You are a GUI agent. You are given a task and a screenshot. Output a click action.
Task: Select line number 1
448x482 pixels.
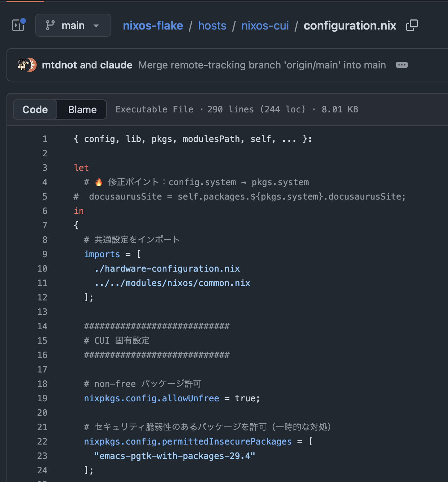[x=45, y=139]
